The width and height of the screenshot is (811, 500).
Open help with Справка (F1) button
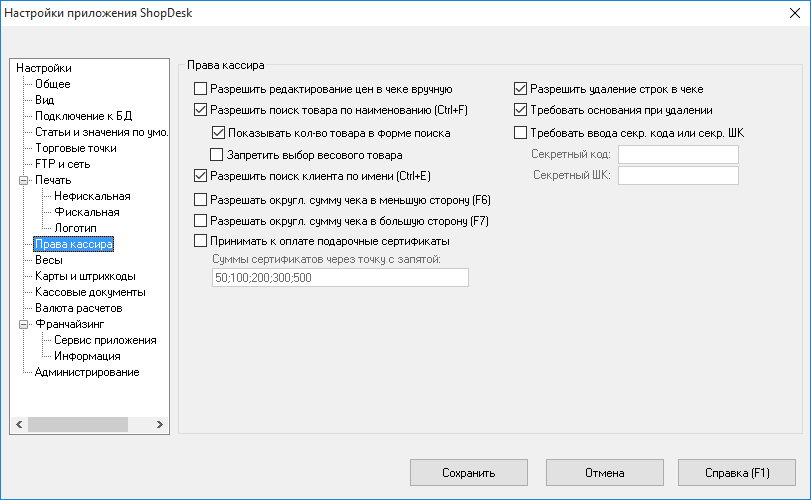click(736, 473)
